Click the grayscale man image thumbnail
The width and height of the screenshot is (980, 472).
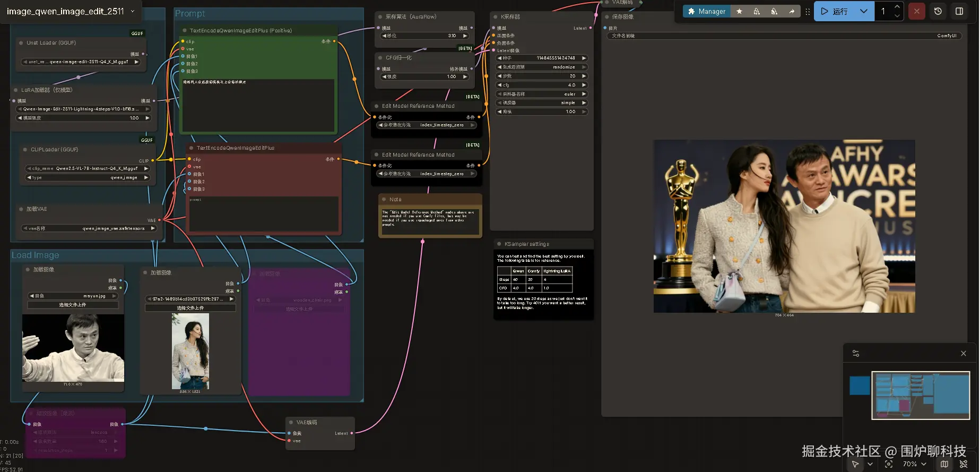click(x=73, y=348)
